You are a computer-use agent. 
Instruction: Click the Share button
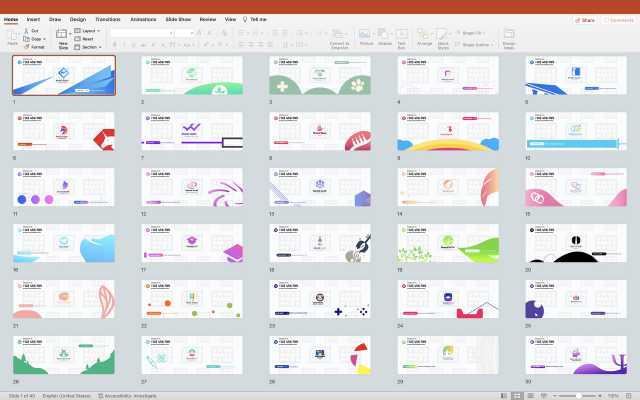[585, 19]
